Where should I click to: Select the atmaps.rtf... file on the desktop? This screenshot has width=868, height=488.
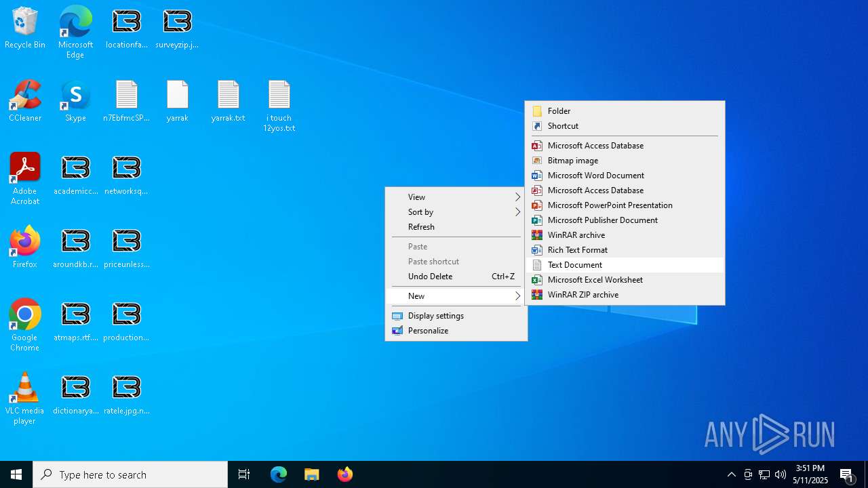75,321
